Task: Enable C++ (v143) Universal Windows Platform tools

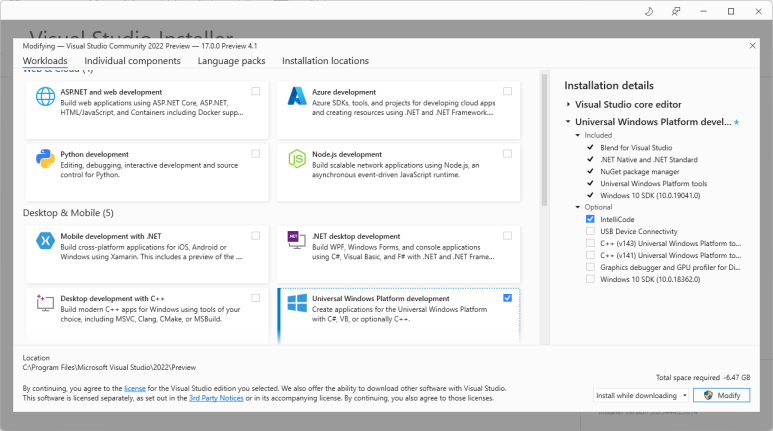Action: point(590,243)
